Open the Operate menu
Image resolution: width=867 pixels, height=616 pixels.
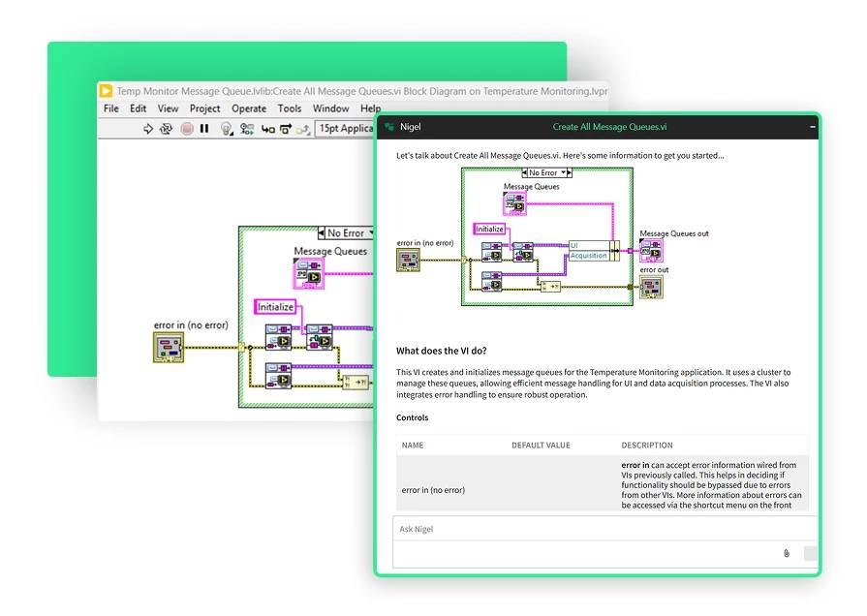248,108
